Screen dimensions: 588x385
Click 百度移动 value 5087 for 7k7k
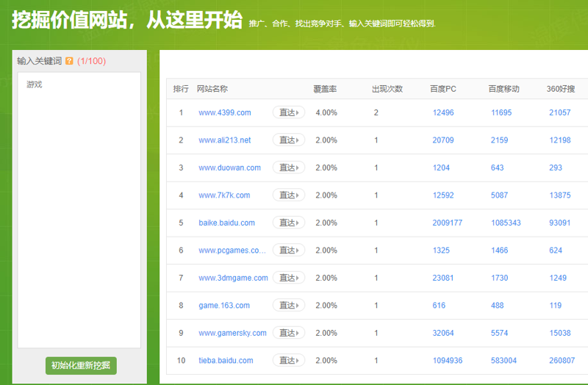[500, 195]
